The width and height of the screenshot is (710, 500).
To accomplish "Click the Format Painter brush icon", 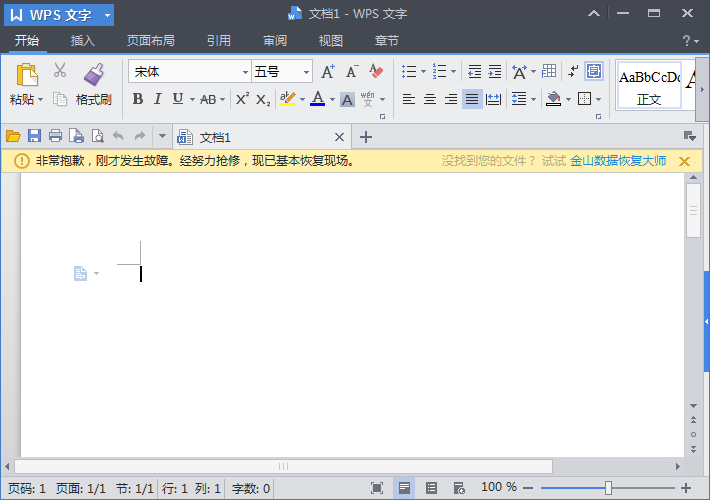I will [x=94, y=74].
